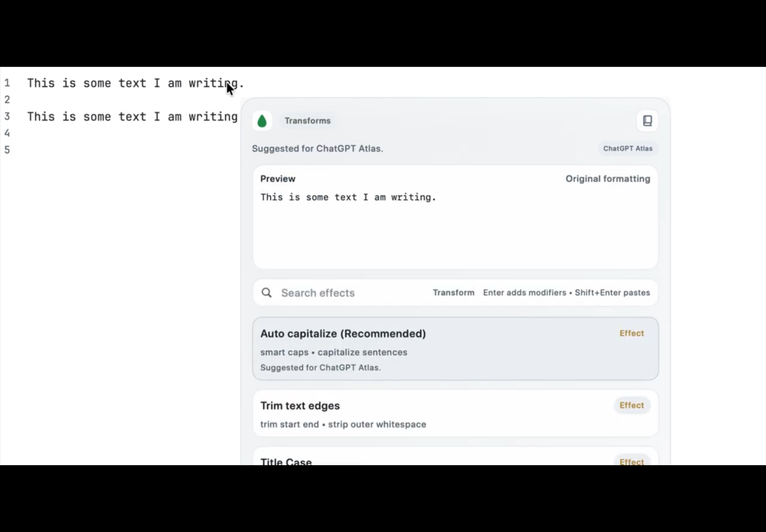Click line number 1 in editor

(7, 83)
